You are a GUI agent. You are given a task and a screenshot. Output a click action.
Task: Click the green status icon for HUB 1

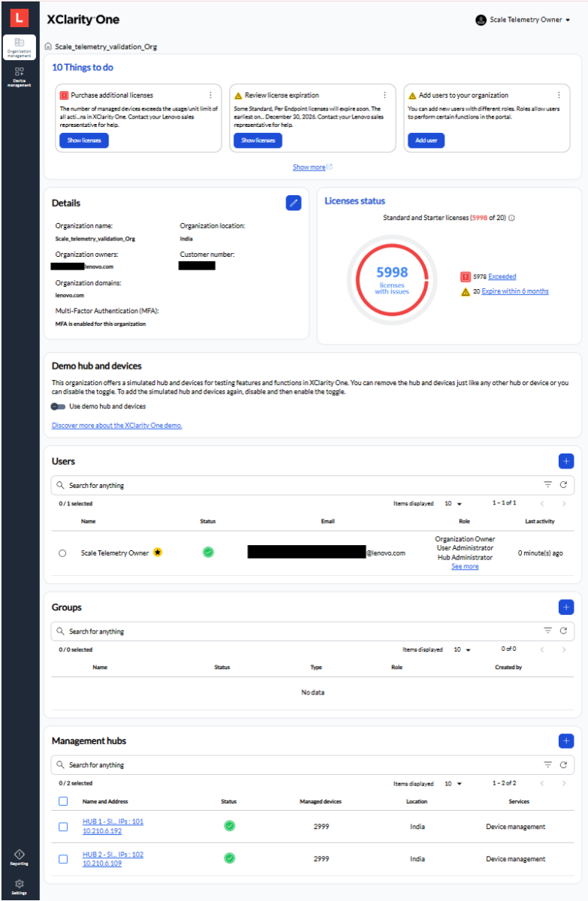coord(230,826)
